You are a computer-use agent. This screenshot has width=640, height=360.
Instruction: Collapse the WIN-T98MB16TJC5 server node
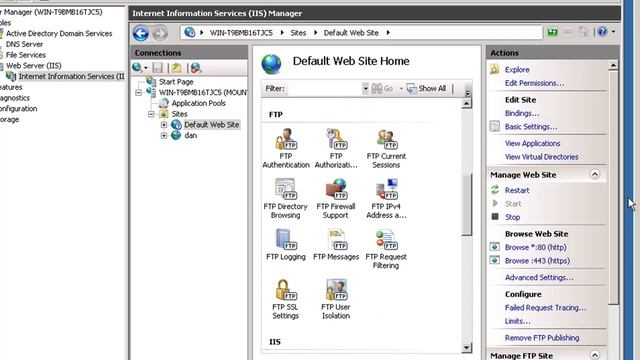point(138,93)
